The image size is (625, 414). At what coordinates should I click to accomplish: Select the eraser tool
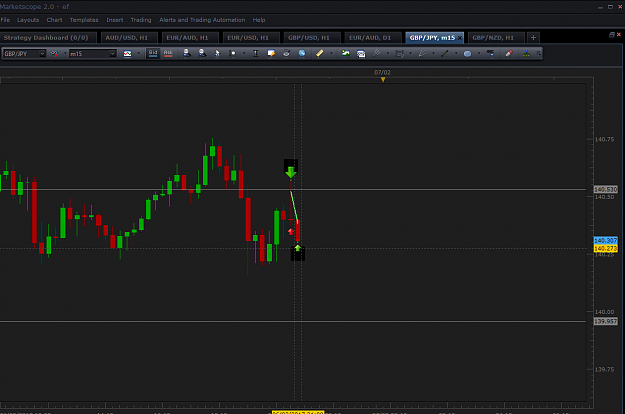(509, 53)
